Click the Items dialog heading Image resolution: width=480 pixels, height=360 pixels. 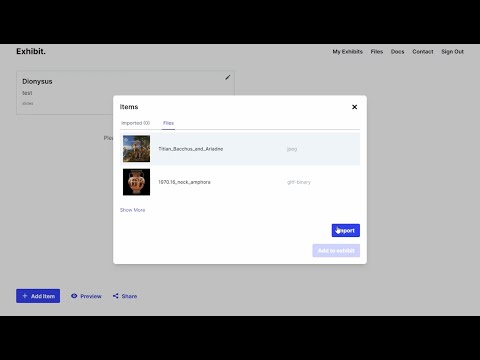click(x=129, y=107)
